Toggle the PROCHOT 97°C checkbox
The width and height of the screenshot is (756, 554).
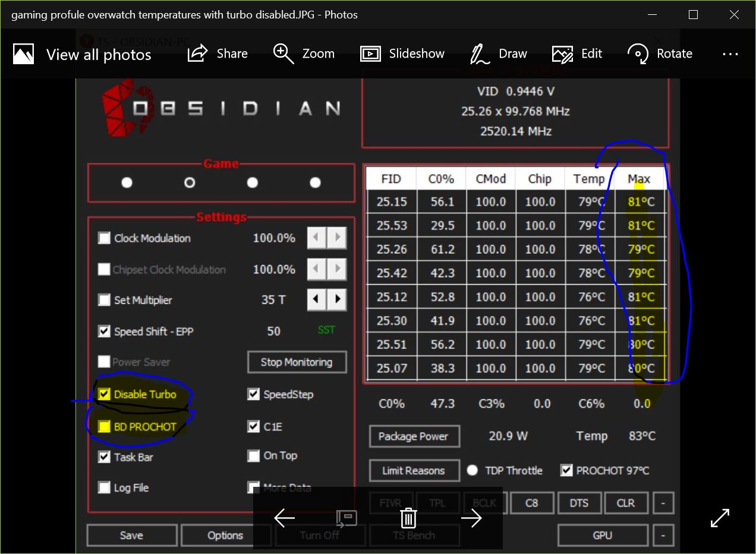[566, 470]
